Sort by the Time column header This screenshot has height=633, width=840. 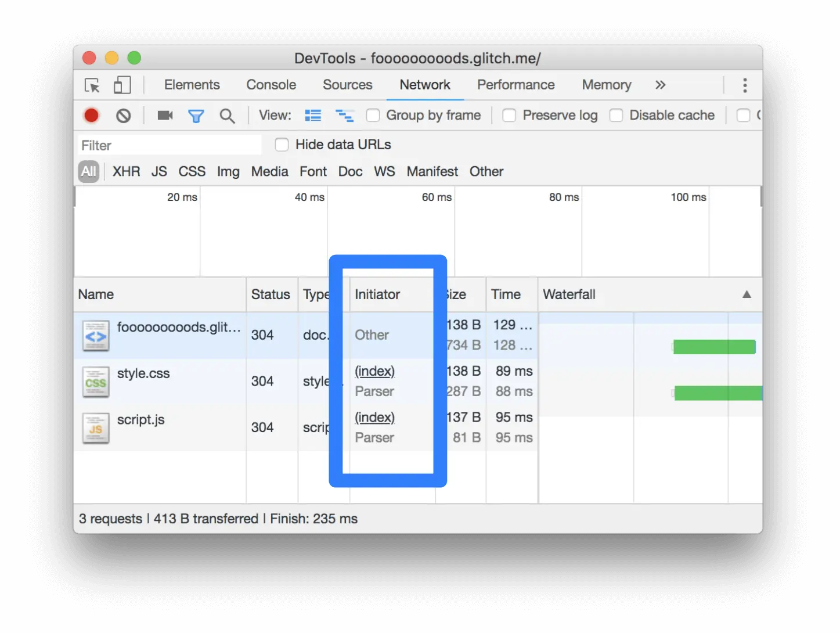[x=511, y=294]
